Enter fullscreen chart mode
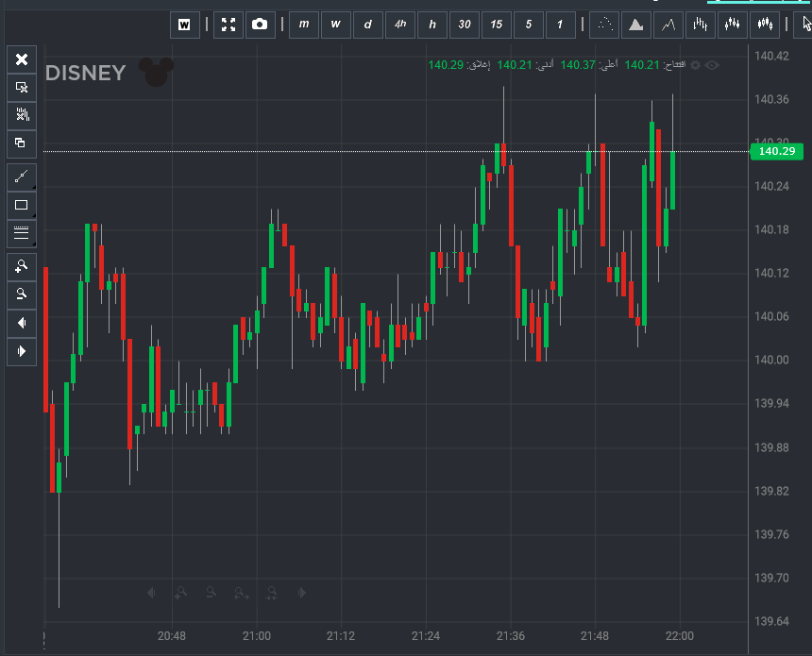This screenshot has width=812, height=656. (x=228, y=25)
